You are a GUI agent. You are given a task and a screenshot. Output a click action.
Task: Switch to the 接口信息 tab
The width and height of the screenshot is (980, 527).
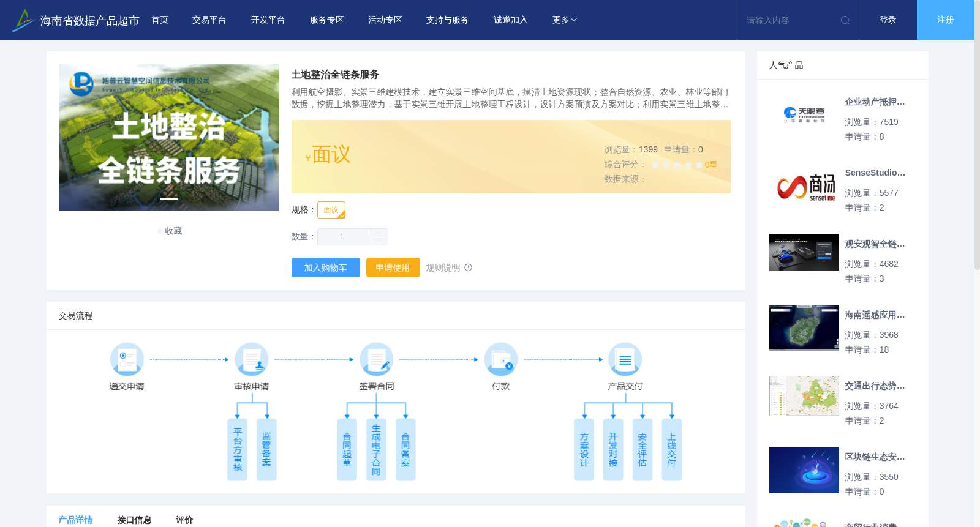pos(134,520)
